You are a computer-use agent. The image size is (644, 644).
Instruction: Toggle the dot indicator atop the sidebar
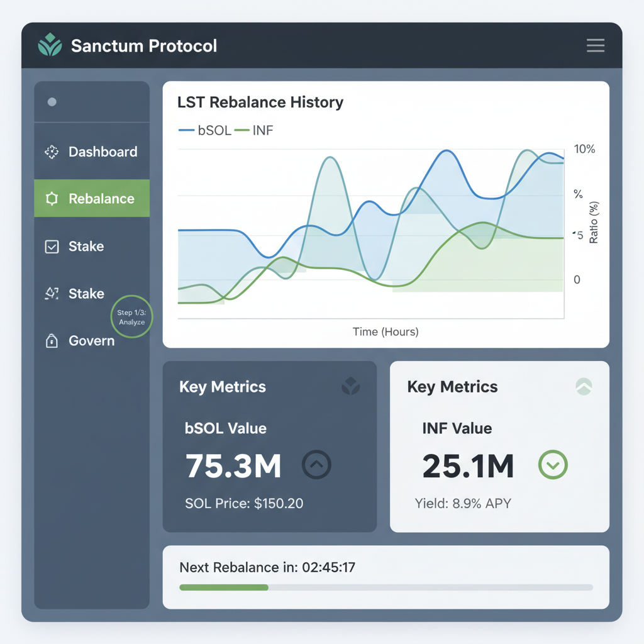(x=52, y=101)
